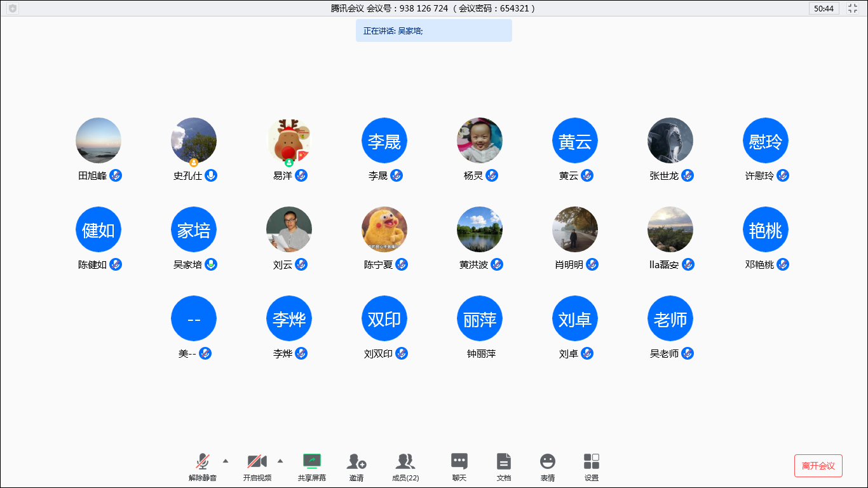
Task: Open the Documents (文档) icon
Action: pyautogui.click(x=503, y=462)
